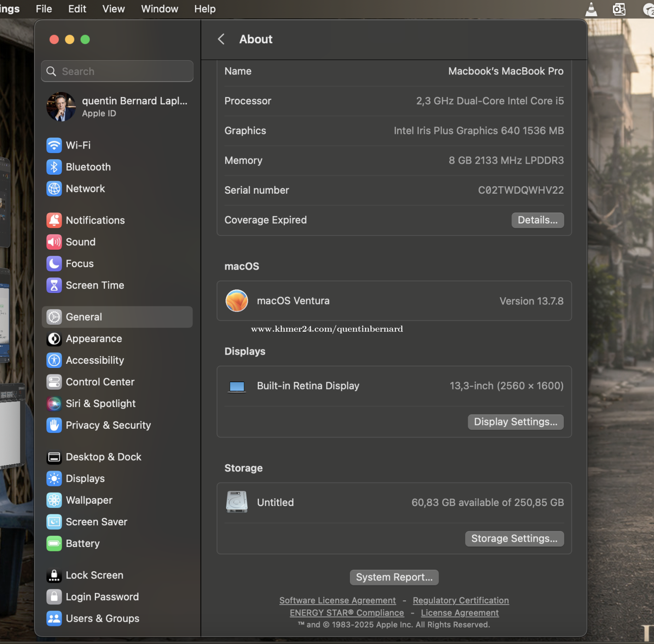The width and height of the screenshot is (654, 644).
Task: Open ENERGY STAR Compliance link
Action: pyautogui.click(x=347, y=613)
